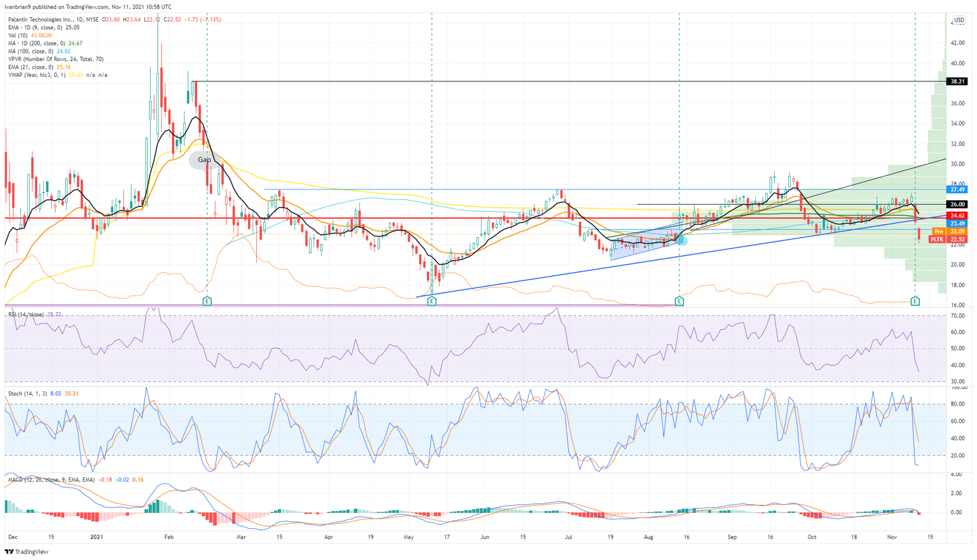Select the Nov label on date axis
This screenshot has height=560, width=977.
tap(892, 537)
